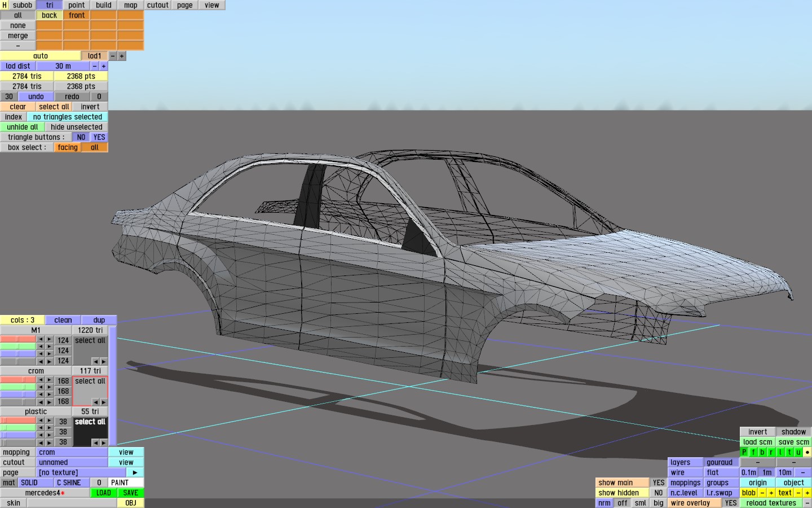Click the plastic green colour slider
The image size is (812, 508).
tap(18, 429)
